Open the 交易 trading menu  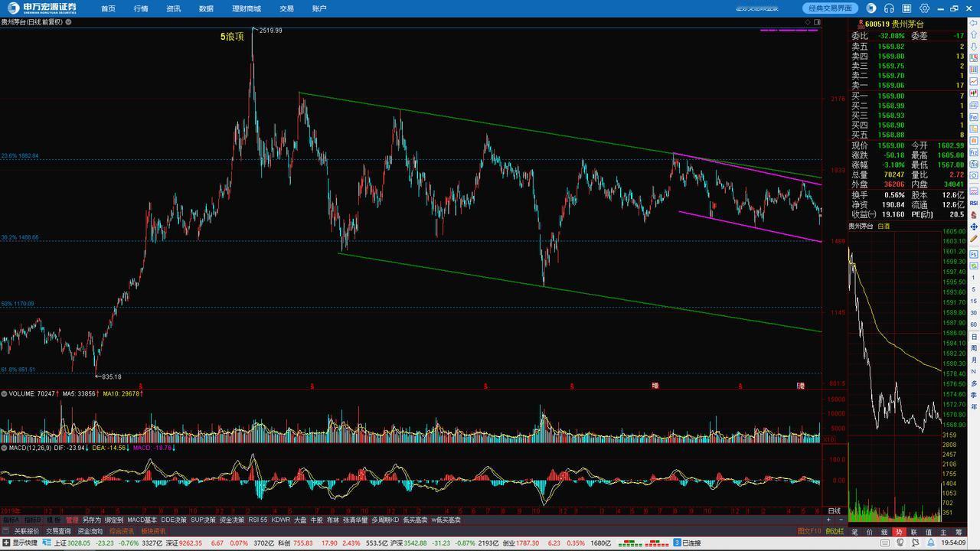tap(286, 8)
